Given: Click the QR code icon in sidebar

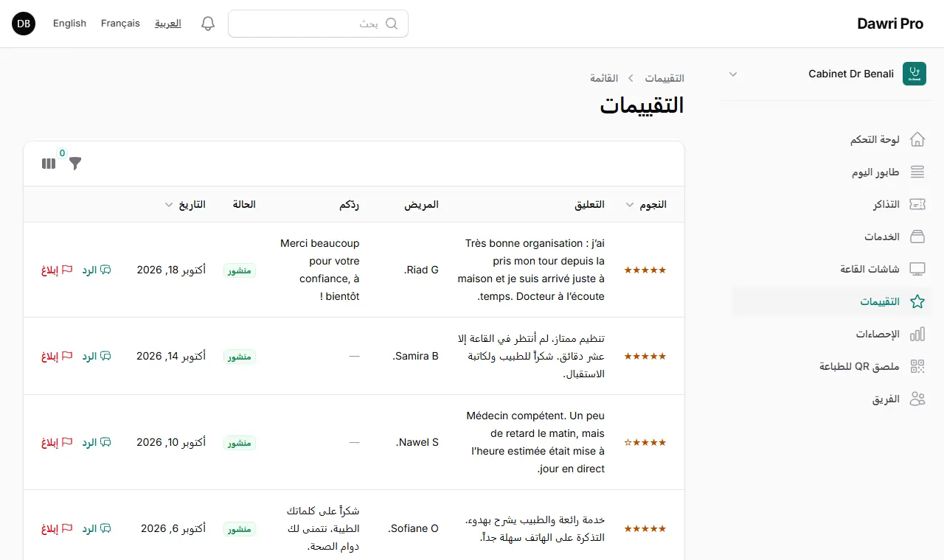Looking at the screenshot, I should (917, 366).
